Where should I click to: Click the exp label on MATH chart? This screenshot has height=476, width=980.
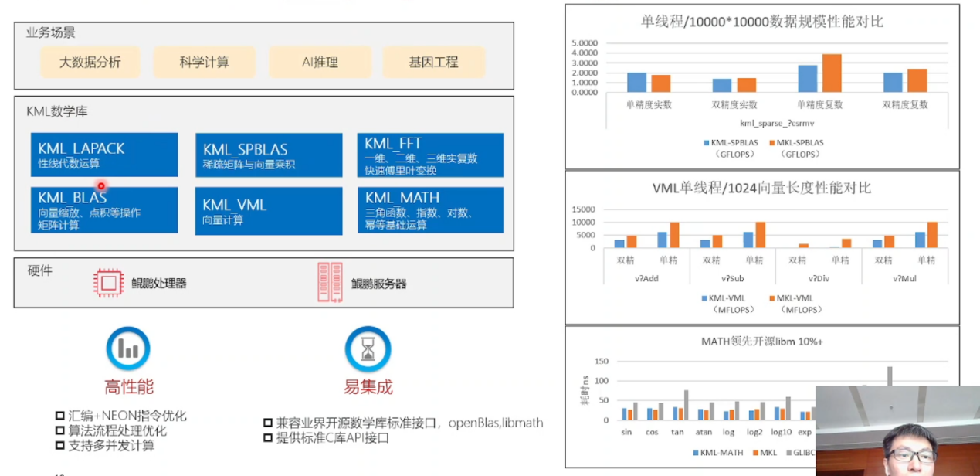tap(805, 432)
